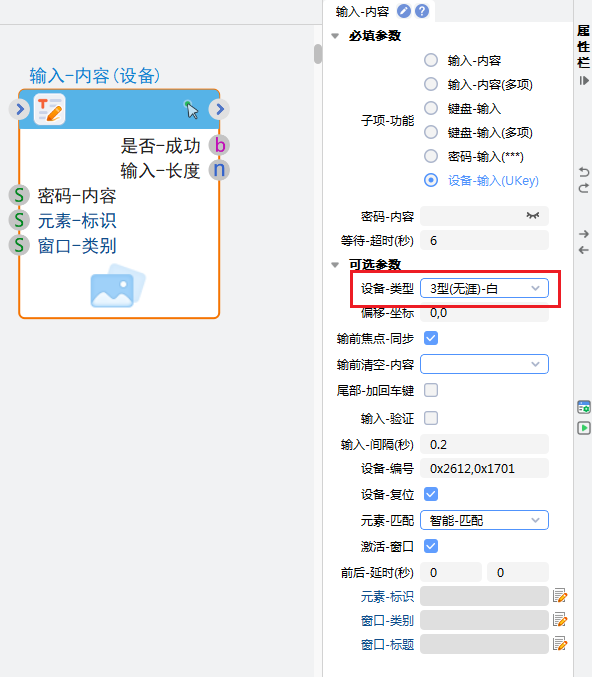Open the edit icon next to 窗口-标题 field
This screenshot has height=677, width=592.
pyautogui.click(x=560, y=644)
